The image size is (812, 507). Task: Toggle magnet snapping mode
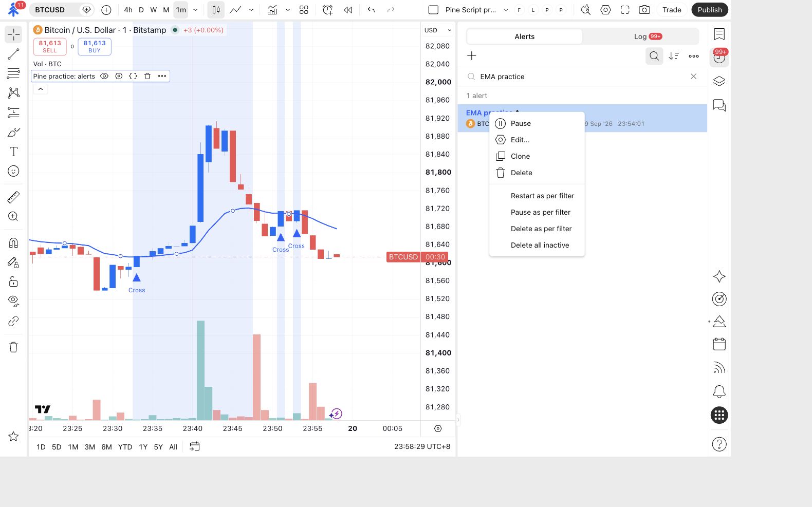click(x=13, y=242)
